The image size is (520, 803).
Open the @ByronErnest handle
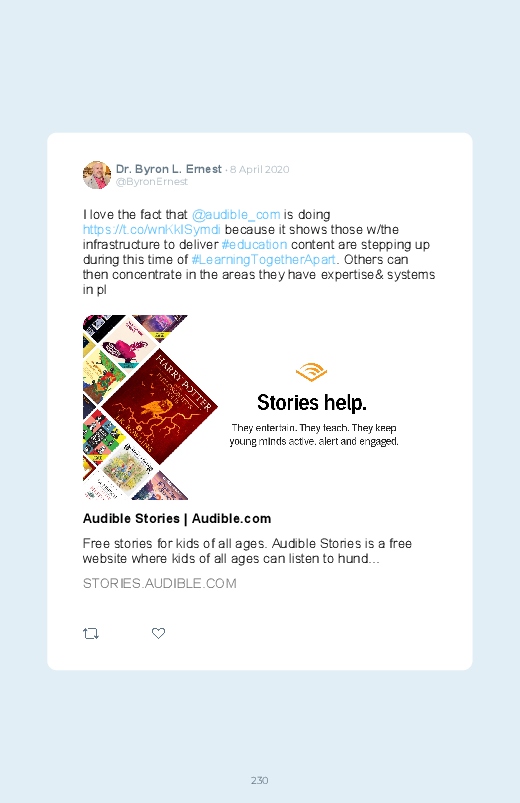tap(152, 182)
